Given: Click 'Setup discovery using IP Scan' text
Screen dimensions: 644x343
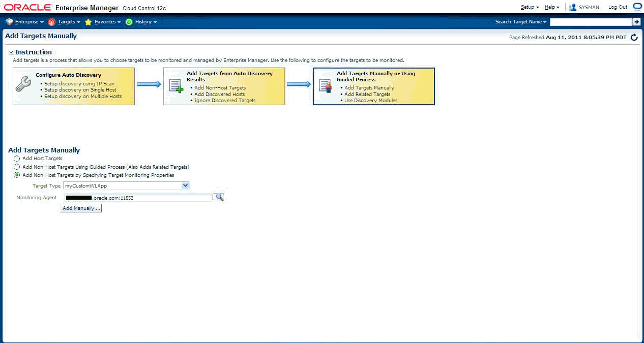Looking at the screenshot, I should [79, 83].
